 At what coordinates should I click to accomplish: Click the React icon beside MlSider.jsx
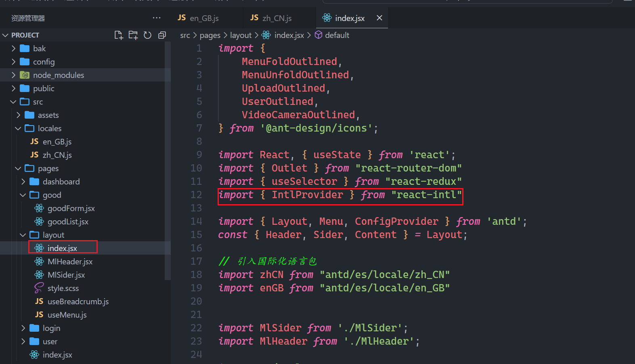(39, 275)
